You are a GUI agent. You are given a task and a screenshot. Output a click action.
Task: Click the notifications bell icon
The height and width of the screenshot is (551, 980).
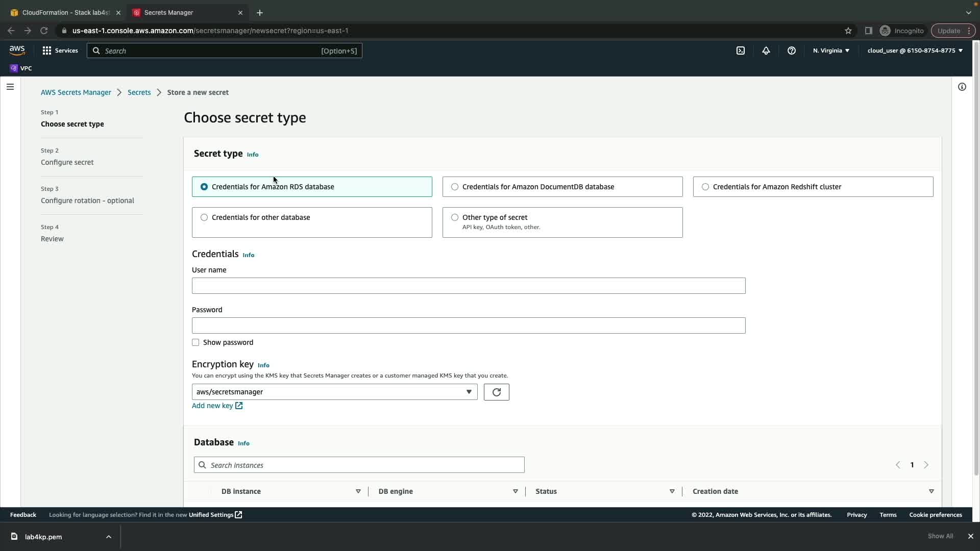click(766, 51)
